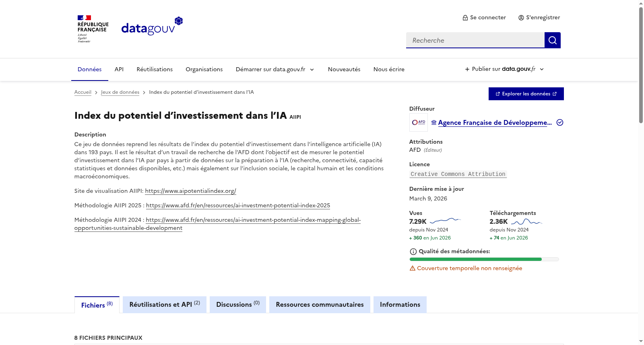The height and width of the screenshot is (345, 644).
Task: Click S'enregistrer account link
Action: (539, 17)
